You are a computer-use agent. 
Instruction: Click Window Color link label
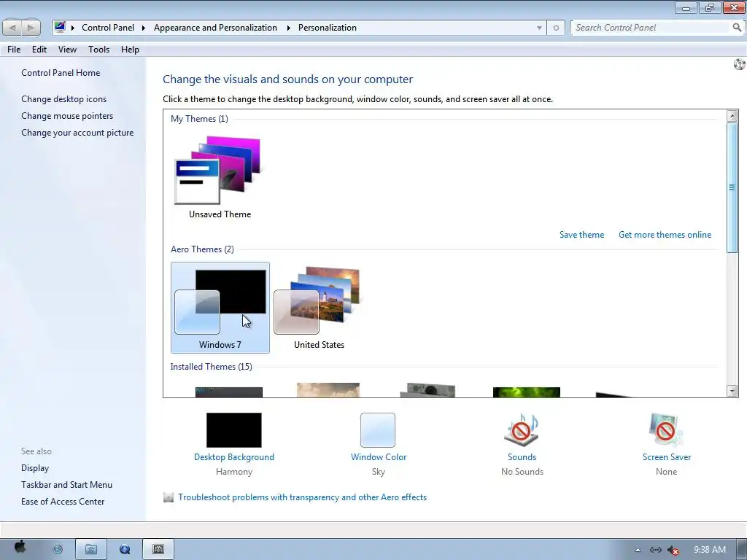coord(379,457)
